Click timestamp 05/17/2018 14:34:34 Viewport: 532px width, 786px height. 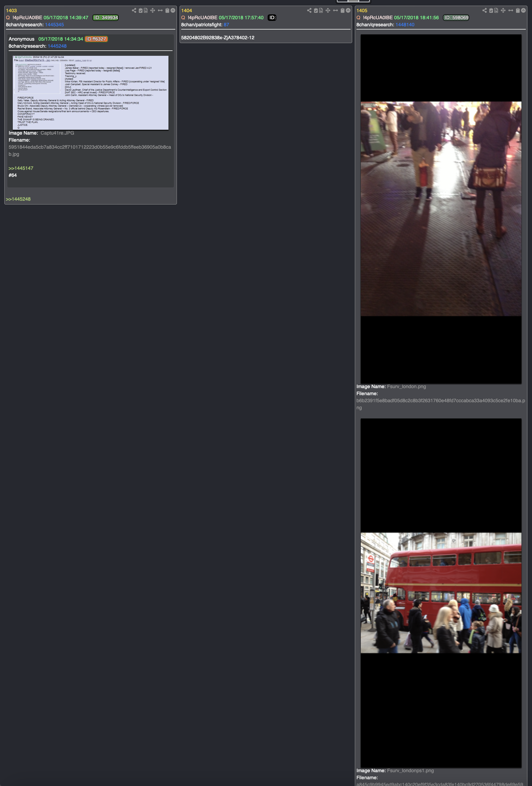(x=60, y=39)
